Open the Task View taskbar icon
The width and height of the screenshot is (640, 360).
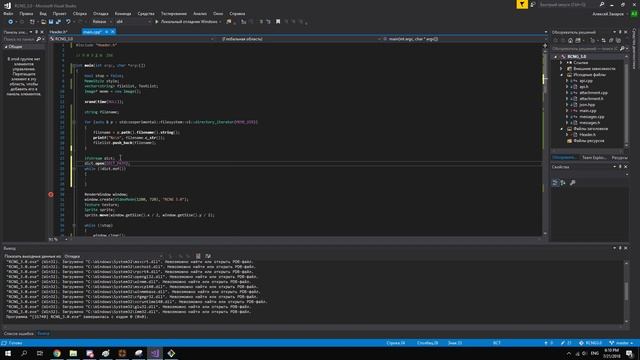pos(40,353)
